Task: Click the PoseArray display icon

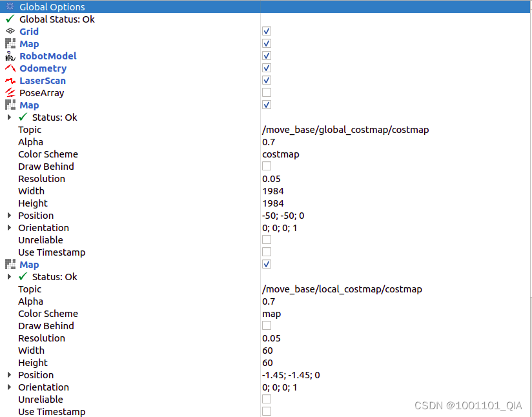Action: [10, 92]
